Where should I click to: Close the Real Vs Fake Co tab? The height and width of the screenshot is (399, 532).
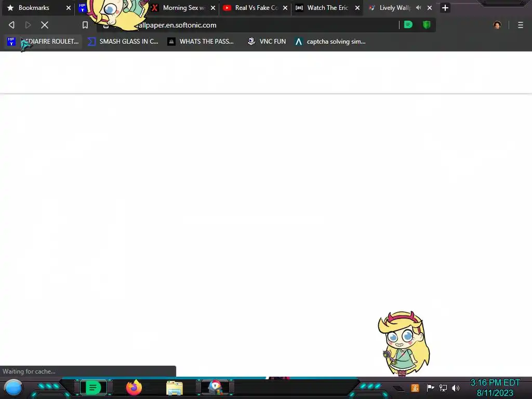[x=285, y=8]
